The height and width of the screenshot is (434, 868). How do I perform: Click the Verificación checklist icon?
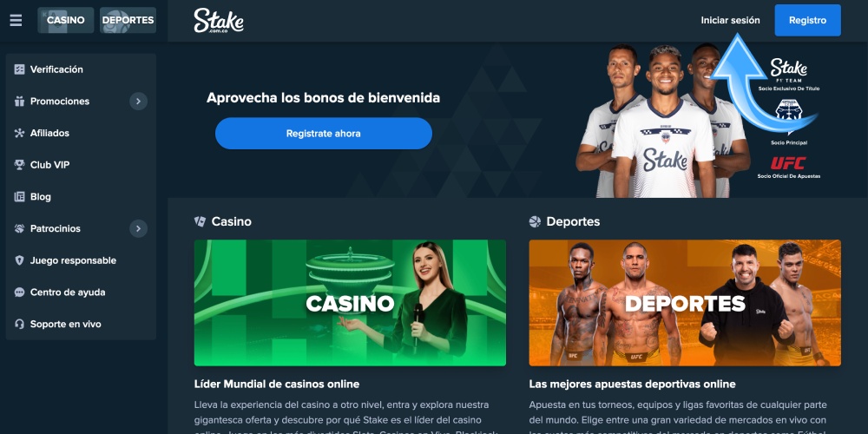click(x=19, y=69)
